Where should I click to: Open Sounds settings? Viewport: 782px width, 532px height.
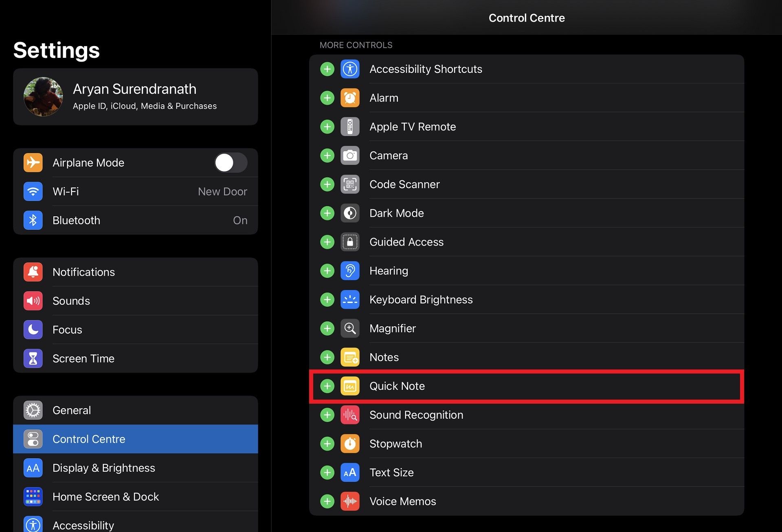tap(135, 301)
